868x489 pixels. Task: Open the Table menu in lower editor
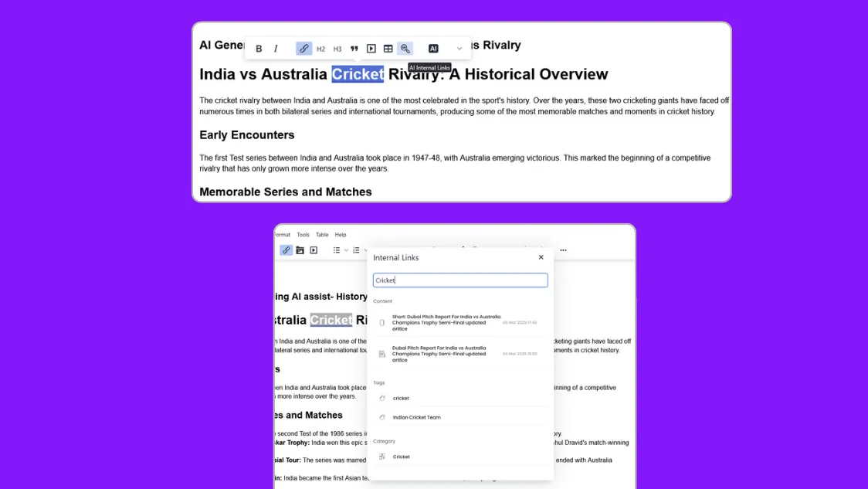coord(322,235)
